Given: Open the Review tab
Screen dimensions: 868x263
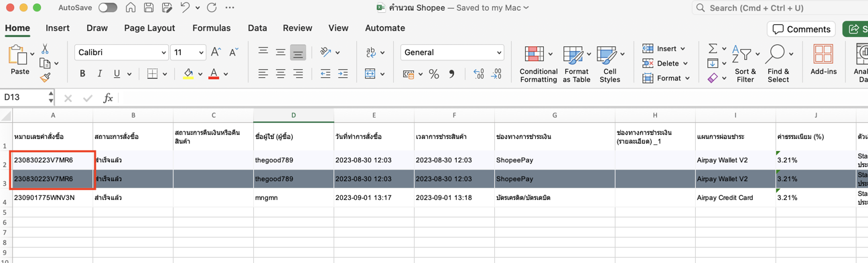Looking at the screenshot, I should (297, 28).
